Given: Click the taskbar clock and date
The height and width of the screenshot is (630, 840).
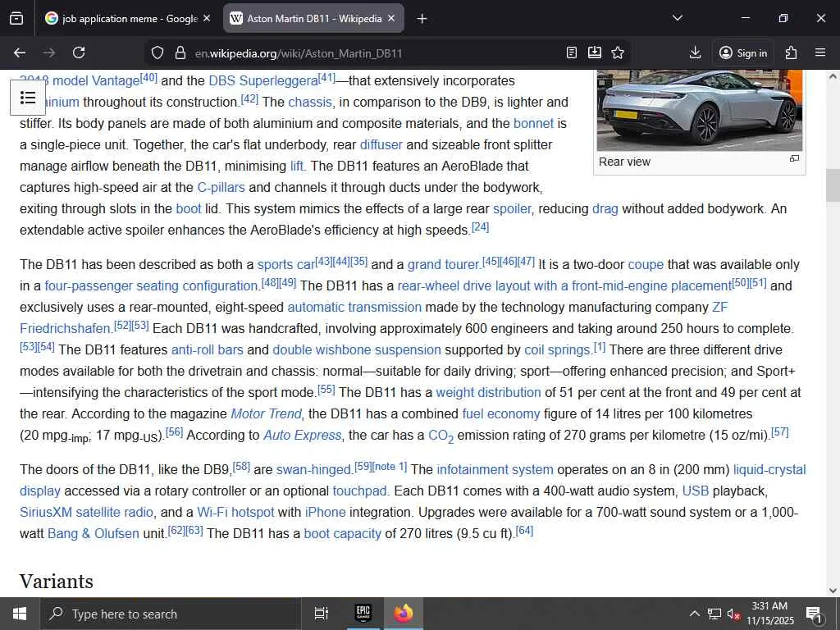Looking at the screenshot, I should (x=769, y=614).
